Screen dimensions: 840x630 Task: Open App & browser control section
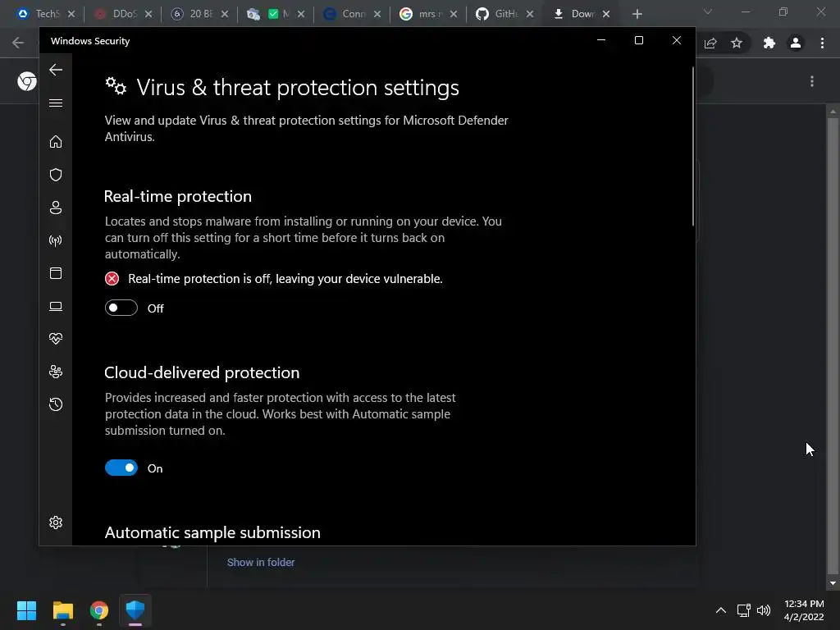[x=56, y=273]
